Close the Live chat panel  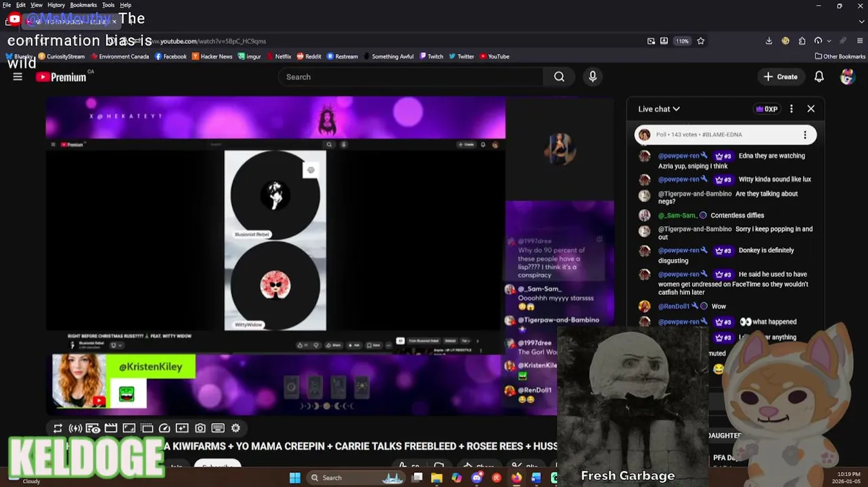click(810, 109)
